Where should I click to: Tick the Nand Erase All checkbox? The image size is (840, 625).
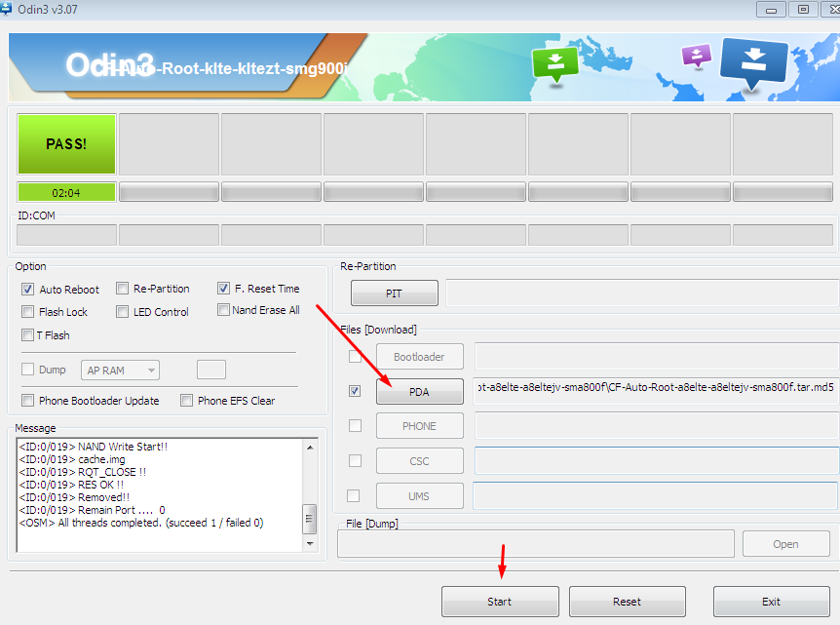(x=223, y=310)
